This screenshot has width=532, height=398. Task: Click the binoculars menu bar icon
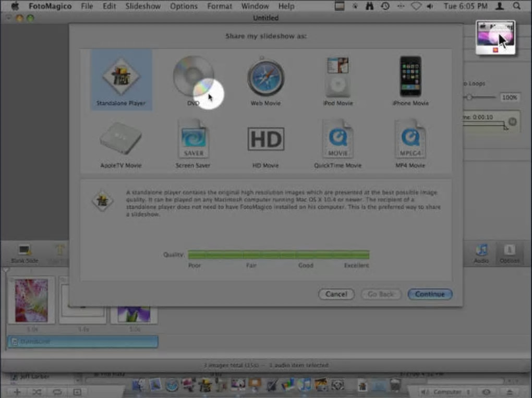click(x=369, y=6)
